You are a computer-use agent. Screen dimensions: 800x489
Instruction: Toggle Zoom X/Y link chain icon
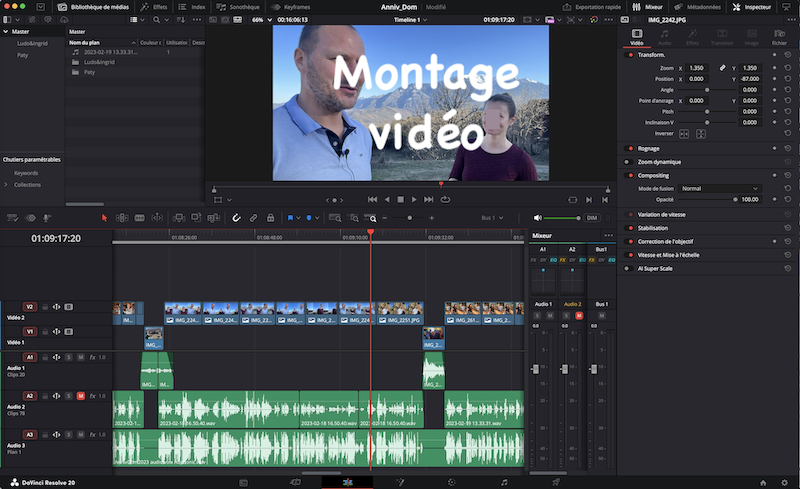[722, 68]
